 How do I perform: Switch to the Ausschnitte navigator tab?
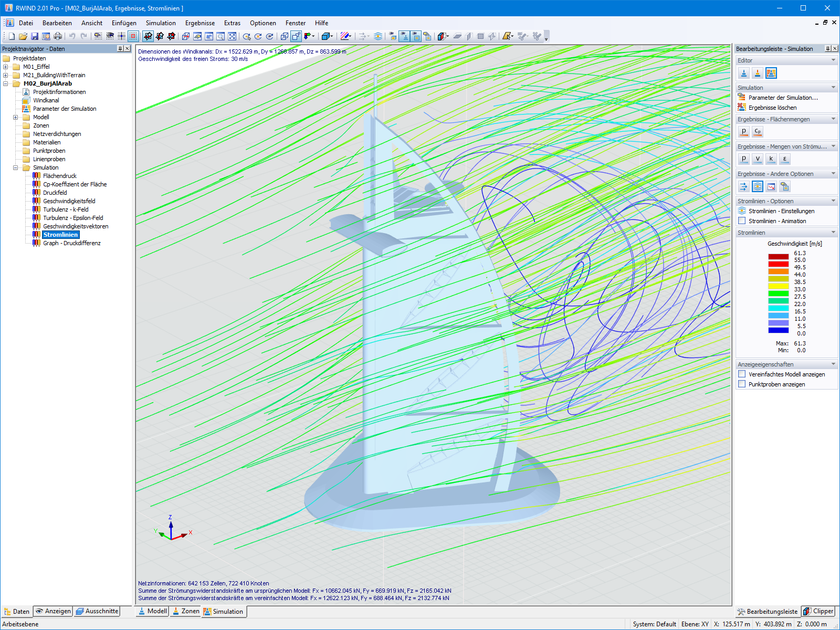pyautogui.click(x=97, y=611)
